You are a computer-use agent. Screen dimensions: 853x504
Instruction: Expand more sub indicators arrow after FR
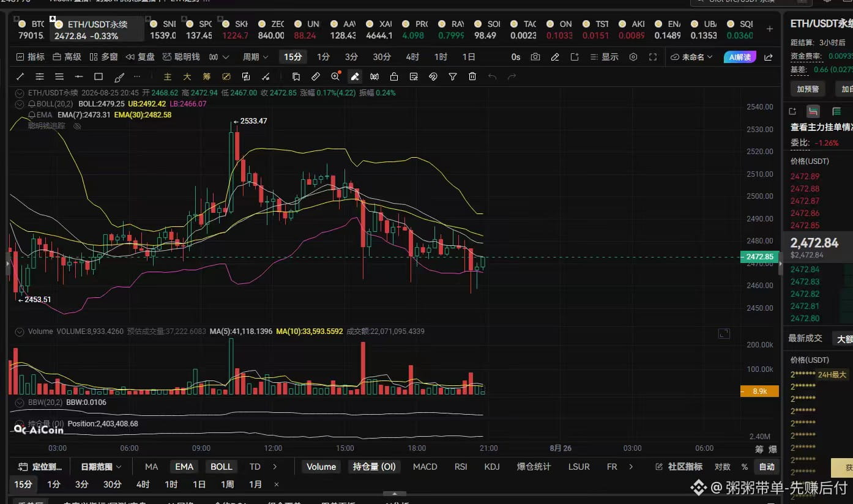pyautogui.click(x=632, y=467)
